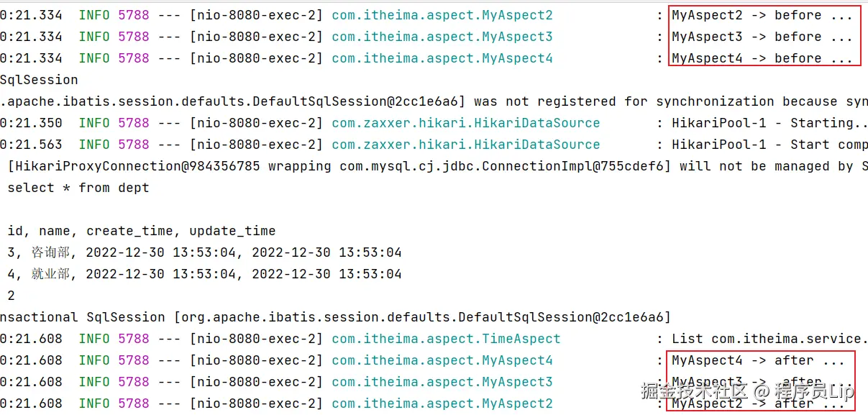
Task: Click the 'select * from dept' SQL statement
Action: click(x=78, y=188)
